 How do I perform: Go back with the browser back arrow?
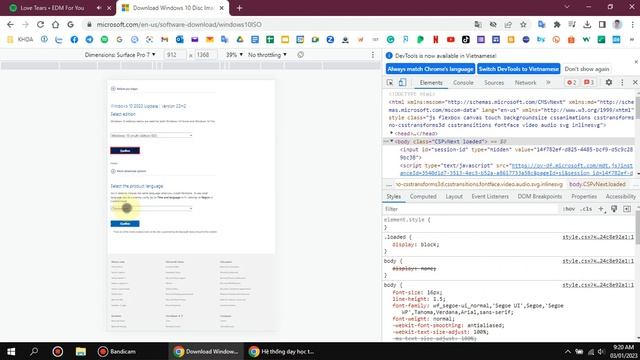[10, 24]
